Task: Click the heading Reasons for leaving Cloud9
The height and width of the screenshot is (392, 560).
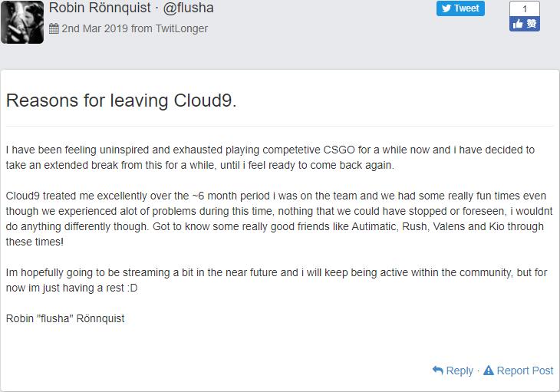Action: pyautogui.click(x=121, y=100)
